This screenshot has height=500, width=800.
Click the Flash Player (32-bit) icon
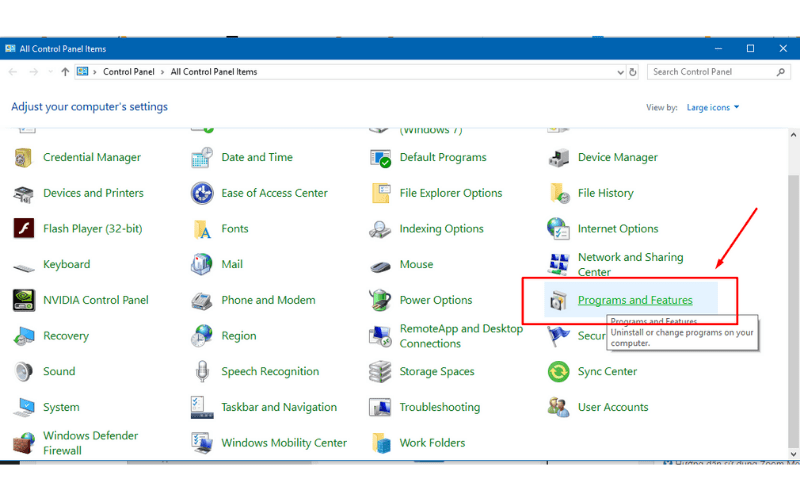click(x=24, y=229)
